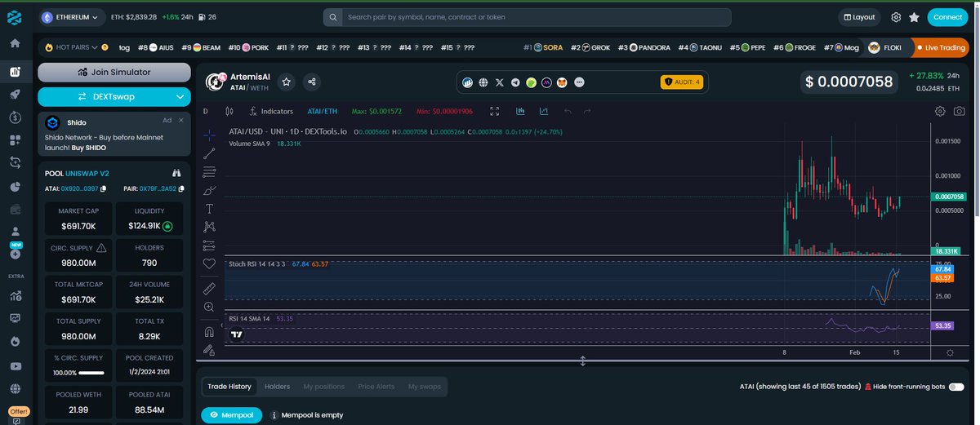Expand the DEXTswap panel chevron
980x425 pixels.
[180, 96]
